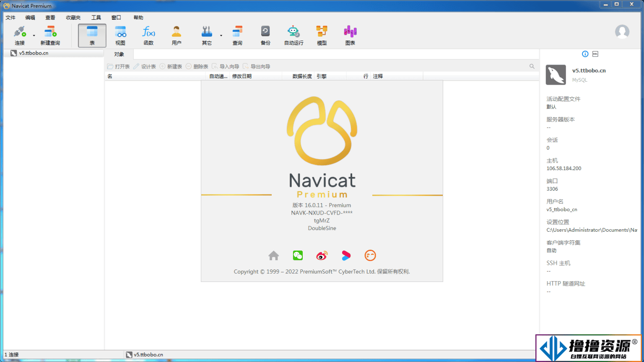This screenshot has width=644, height=362.
Task: Sort by Comment (注释) column header
Action: tap(397, 76)
